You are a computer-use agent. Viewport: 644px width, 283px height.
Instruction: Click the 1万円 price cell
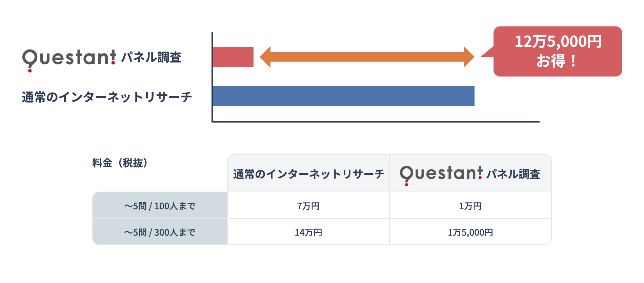coord(470,206)
